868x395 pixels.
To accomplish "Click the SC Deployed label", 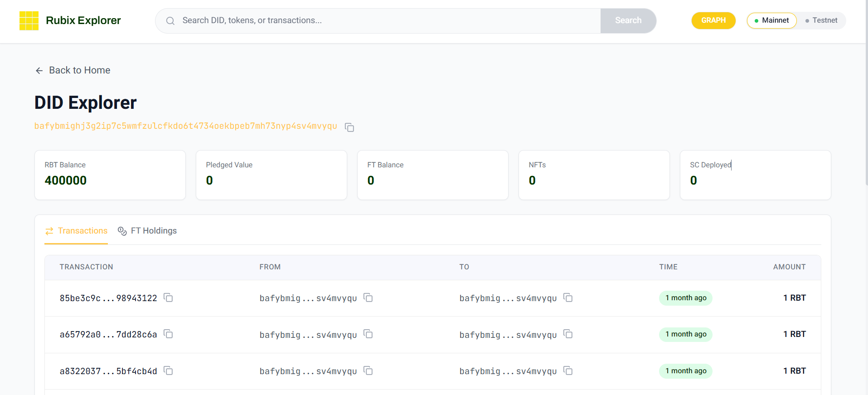I will point(711,165).
